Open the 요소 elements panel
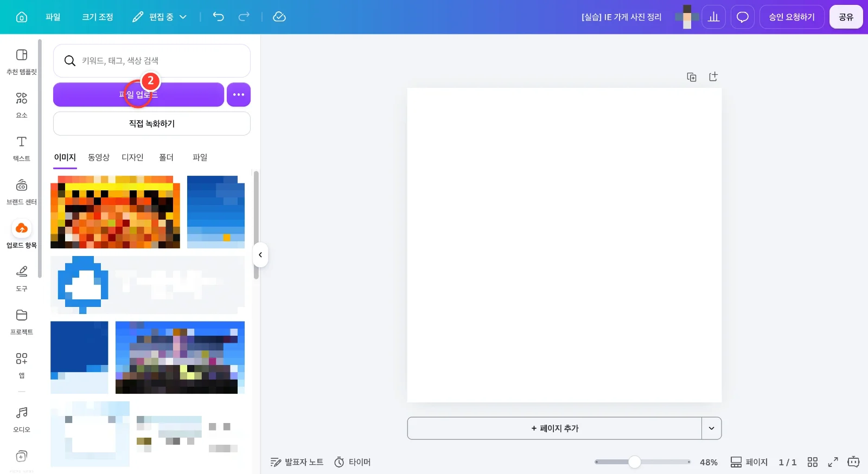 pos(22,105)
